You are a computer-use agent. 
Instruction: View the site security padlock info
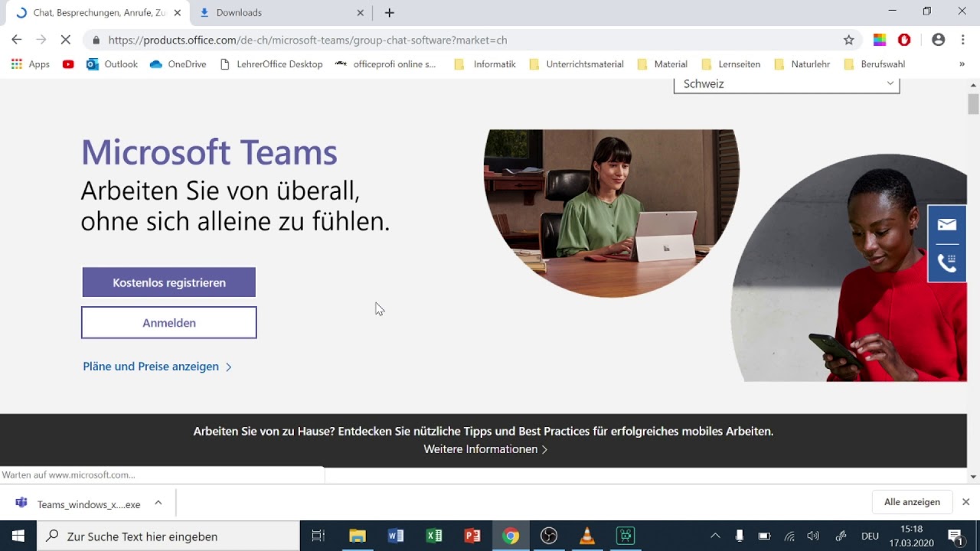[96, 40]
